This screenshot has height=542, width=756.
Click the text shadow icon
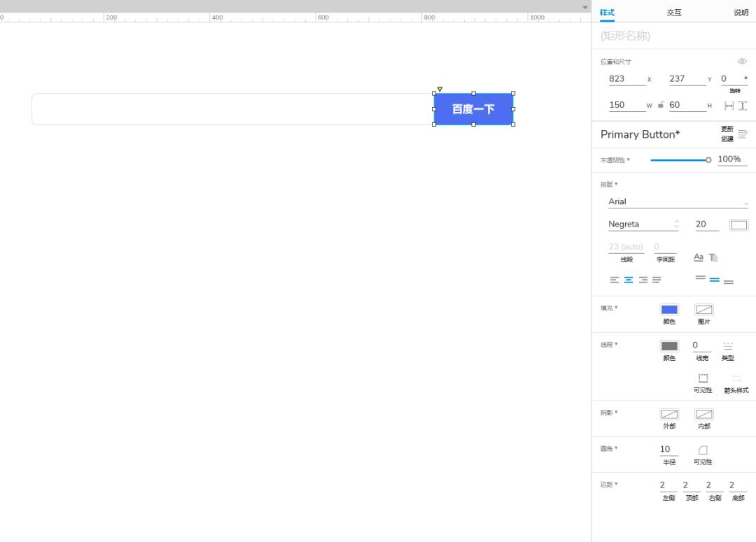click(713, 258)
